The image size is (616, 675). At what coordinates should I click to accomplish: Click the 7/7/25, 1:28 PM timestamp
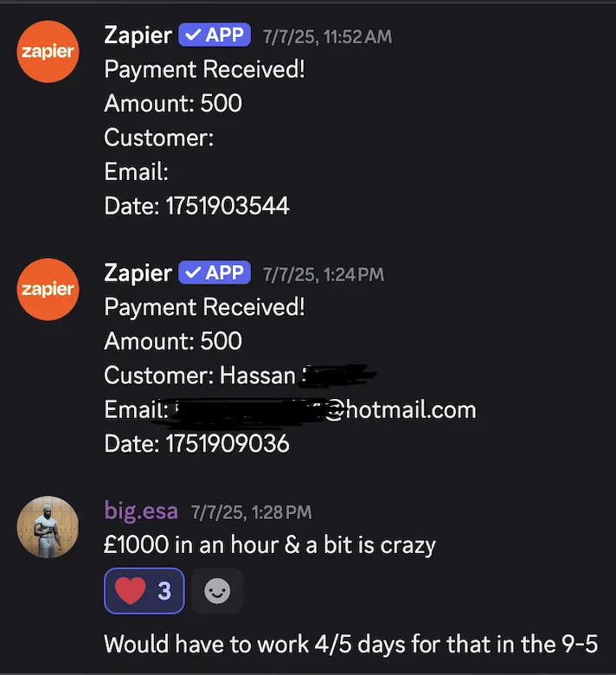point(252,512)
